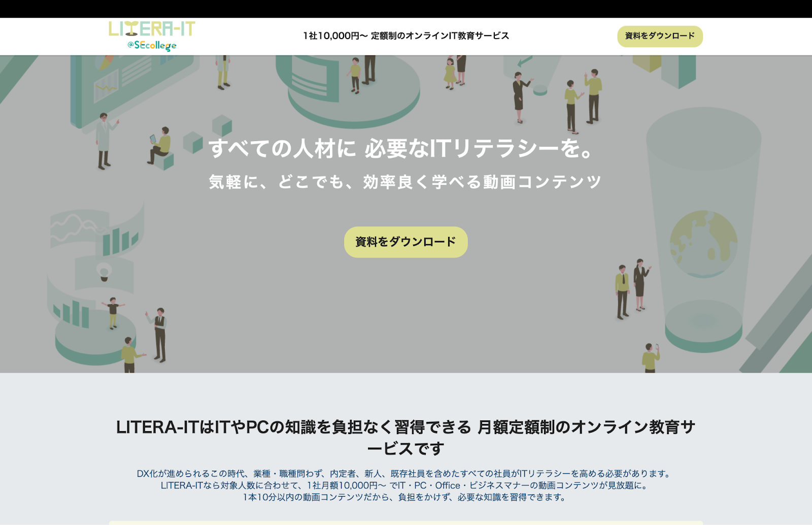
Task: Click the header 資料をダウンロード button
Action: point(660,36)
